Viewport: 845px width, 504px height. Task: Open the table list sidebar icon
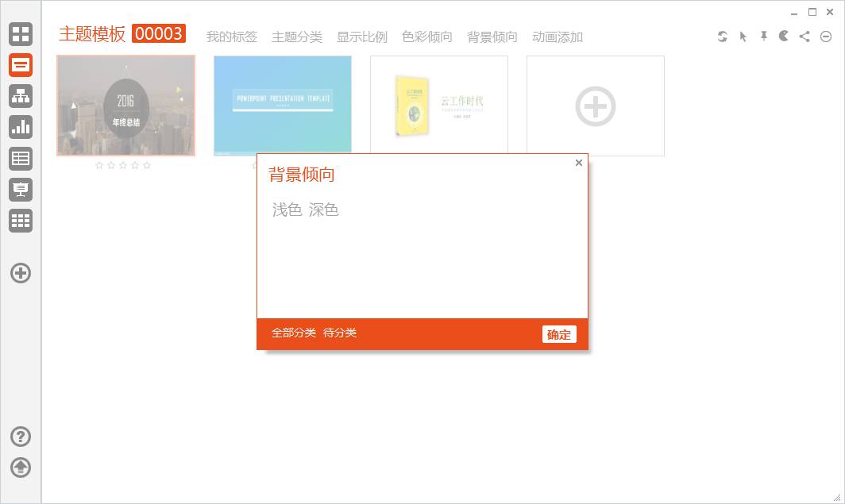pyautogui.click(x=21, y=159)
